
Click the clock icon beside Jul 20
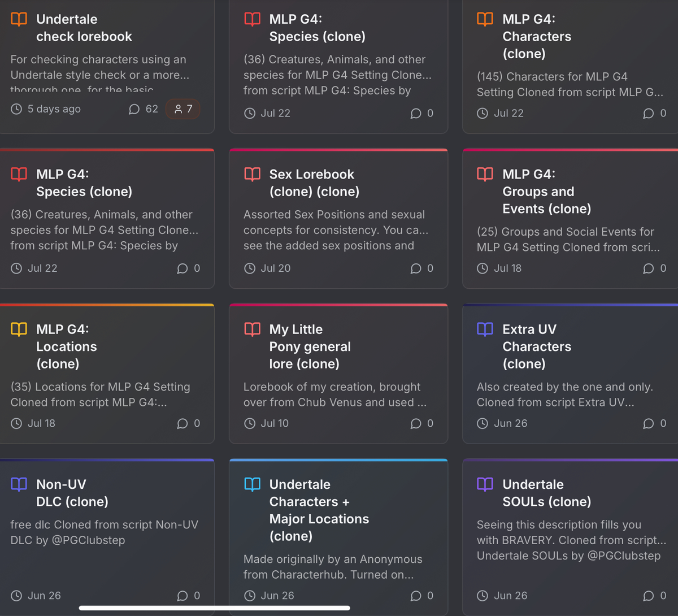(250, 268)
